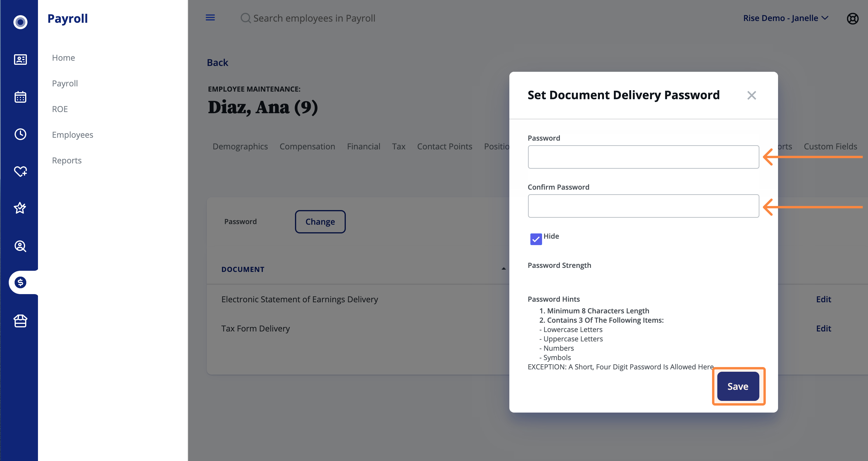Open the help lifebuoy icon
Viewport: 868px width, 461px height.
853,18
